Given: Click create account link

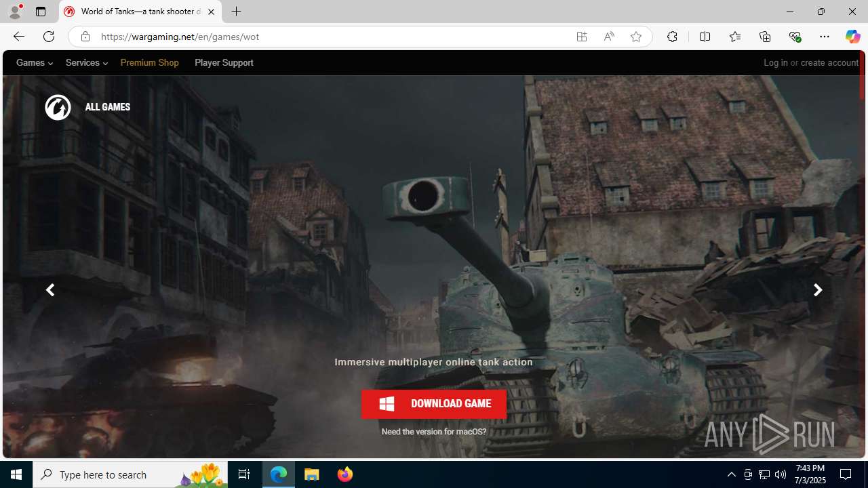Looking at the screenshot, I should coord(829,62).
